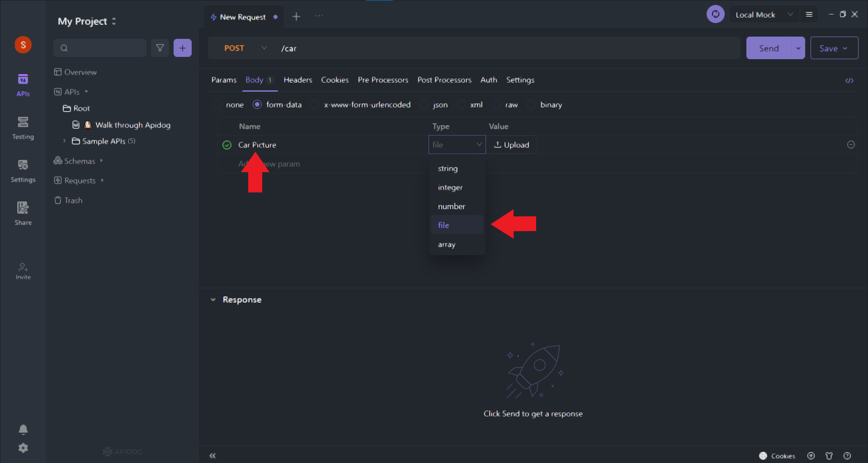Screen dimensions: 868x463
Task: Click Upload to attach a file
Action: pyautogui.click(x=512, y=145)
